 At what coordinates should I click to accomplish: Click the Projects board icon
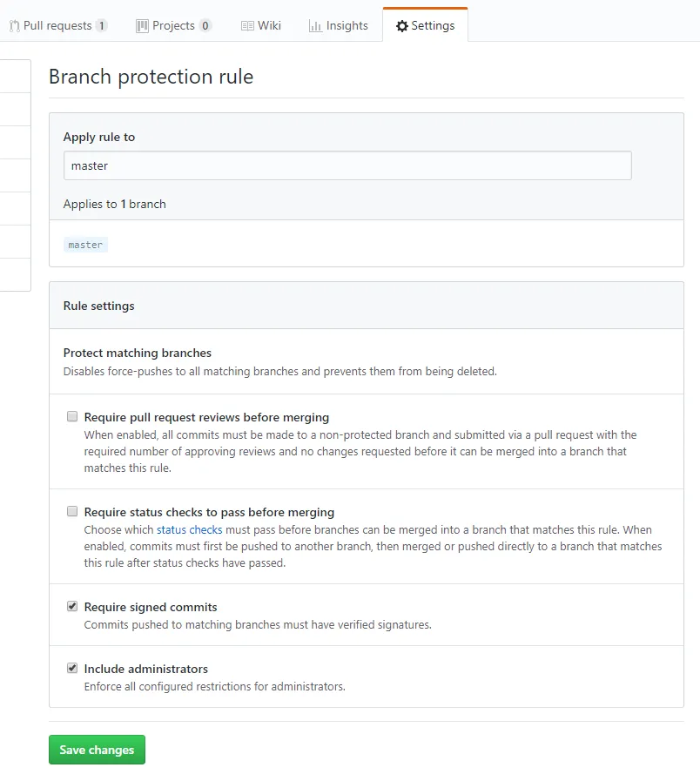(143, 26)
